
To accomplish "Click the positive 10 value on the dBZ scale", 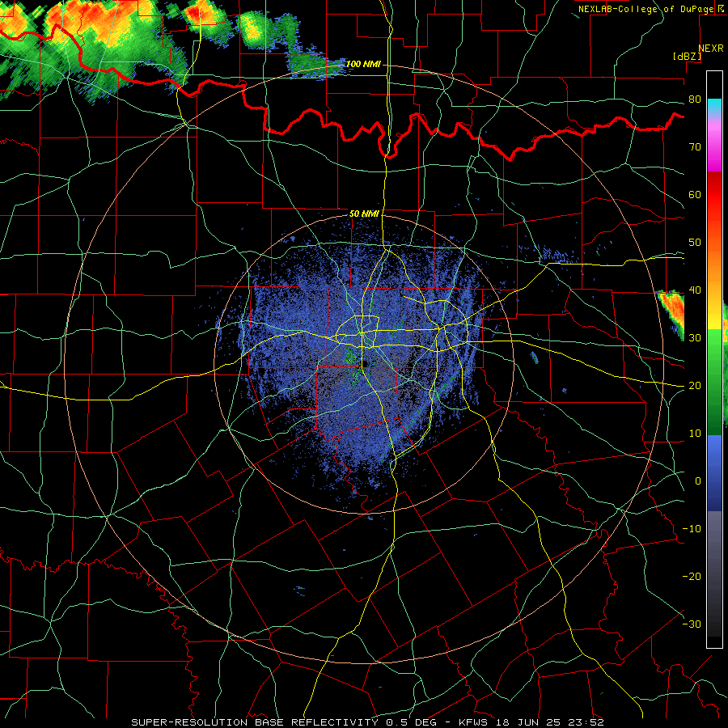I will (x=695, y=434).
